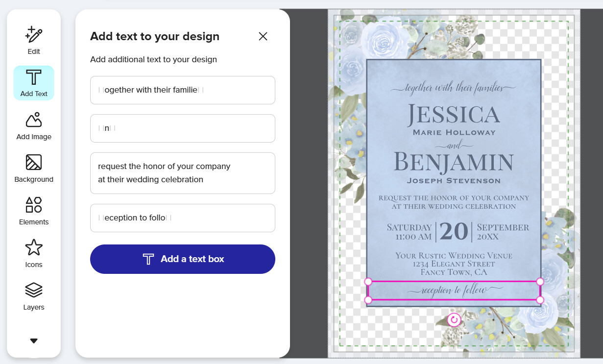The image size is (603, 364).
Task: Click top-left resize handle of selected text box
Action: point(368,282)
